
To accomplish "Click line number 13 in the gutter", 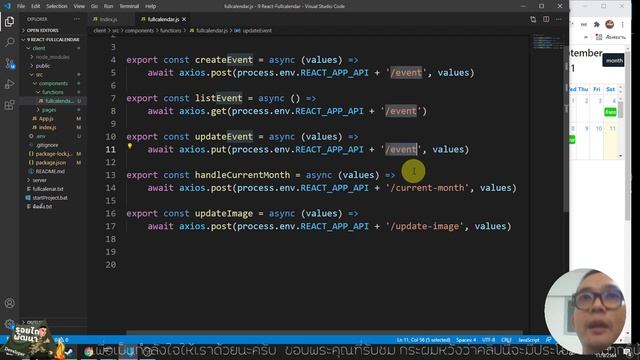I will point(111,175).
